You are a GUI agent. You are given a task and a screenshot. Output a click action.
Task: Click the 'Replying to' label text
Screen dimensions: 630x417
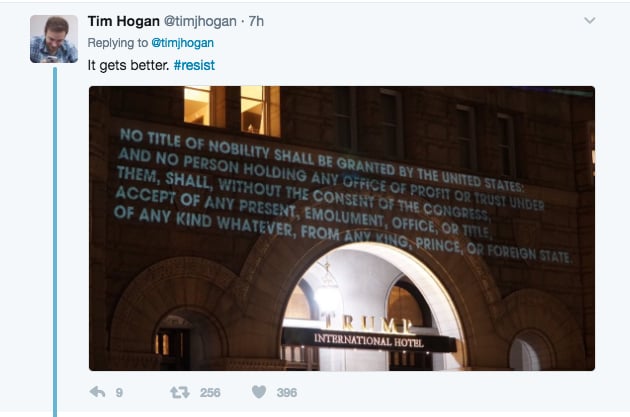(118, 43)
